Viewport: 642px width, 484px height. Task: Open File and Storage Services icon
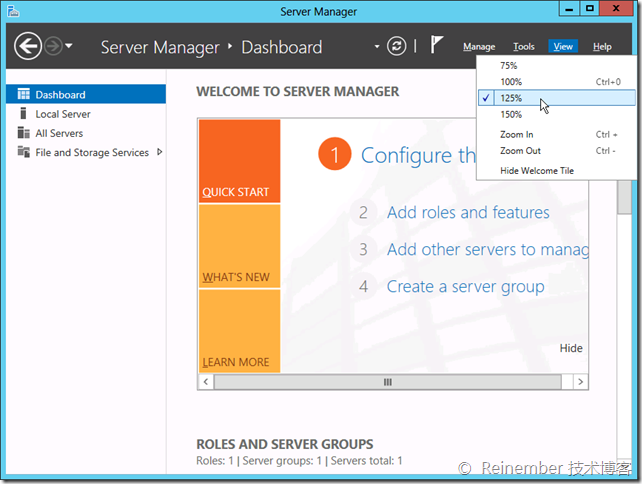coord(23,152)
